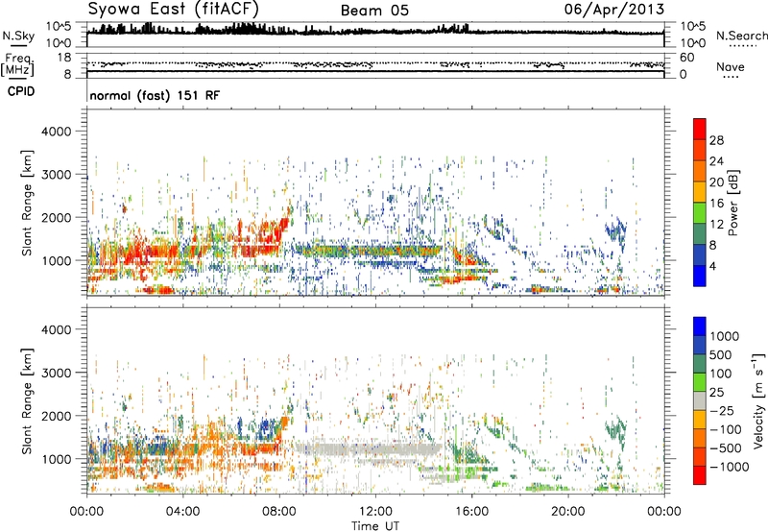Pick the light green segment of Power colorbar

(700, 213)
